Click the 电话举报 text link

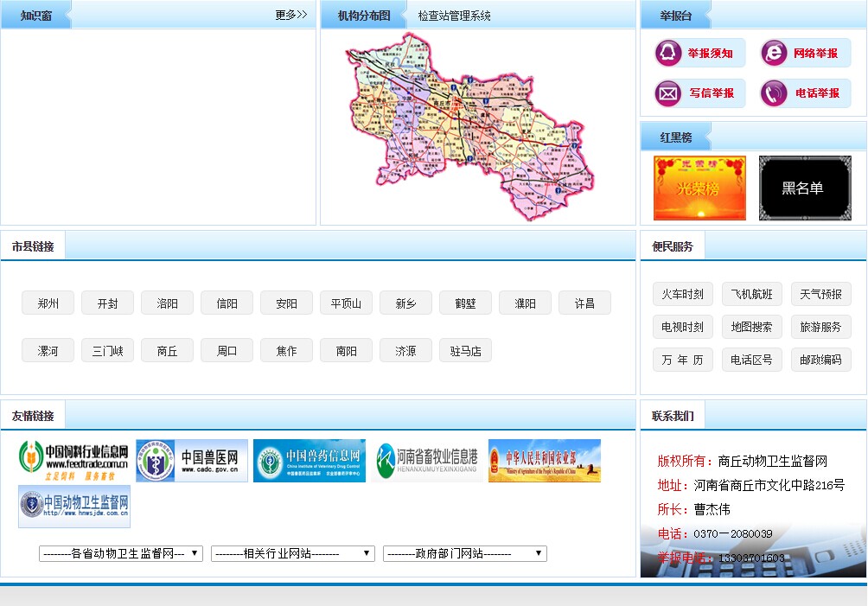(818, 93)
